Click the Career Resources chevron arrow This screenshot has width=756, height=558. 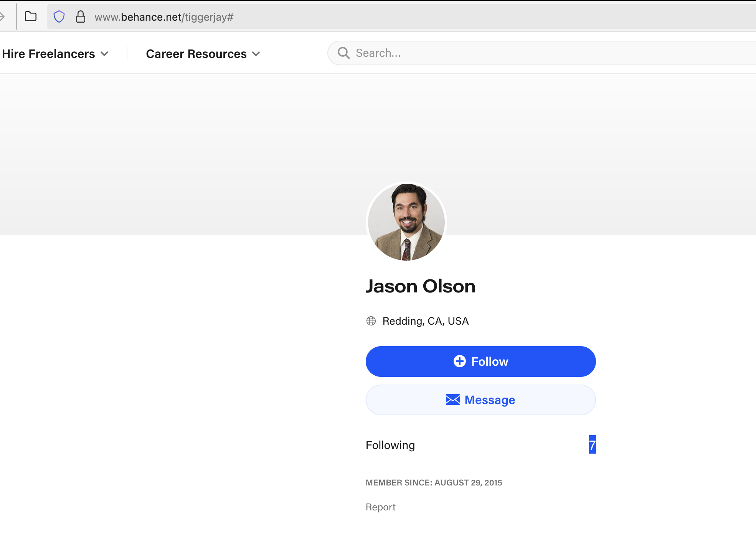256,54
